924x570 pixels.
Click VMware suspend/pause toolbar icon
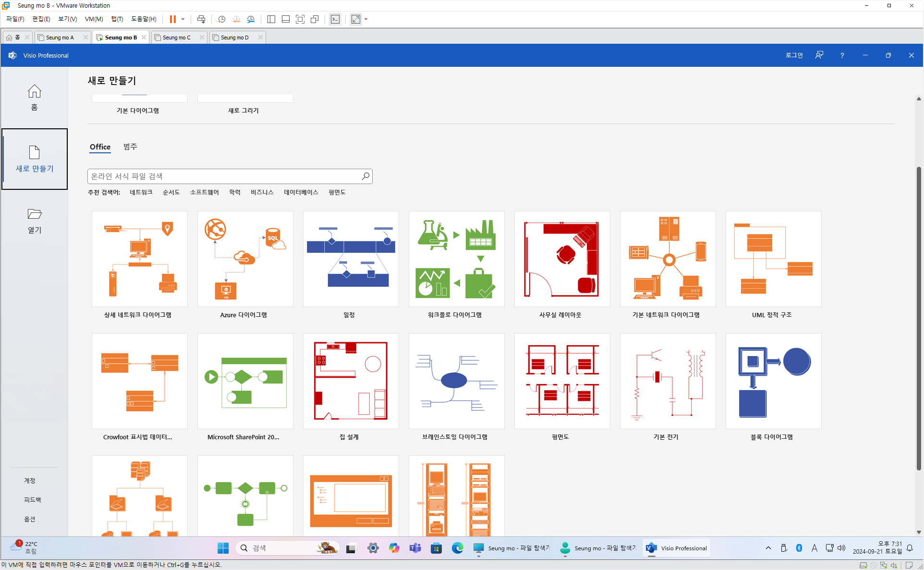172,19
